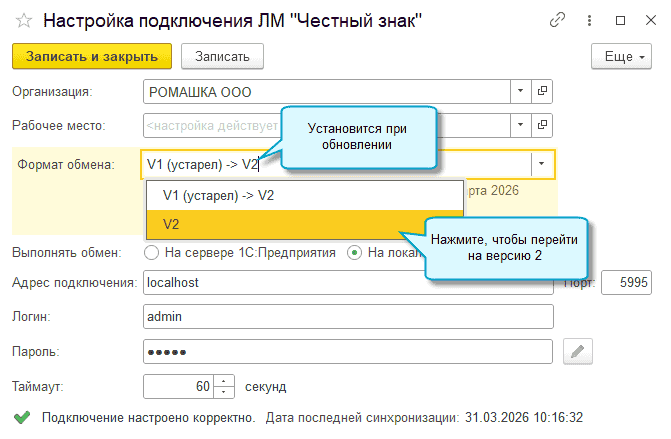Click the Таймаут field showing 60
The image size is (671, 439).
pos(178,386)
